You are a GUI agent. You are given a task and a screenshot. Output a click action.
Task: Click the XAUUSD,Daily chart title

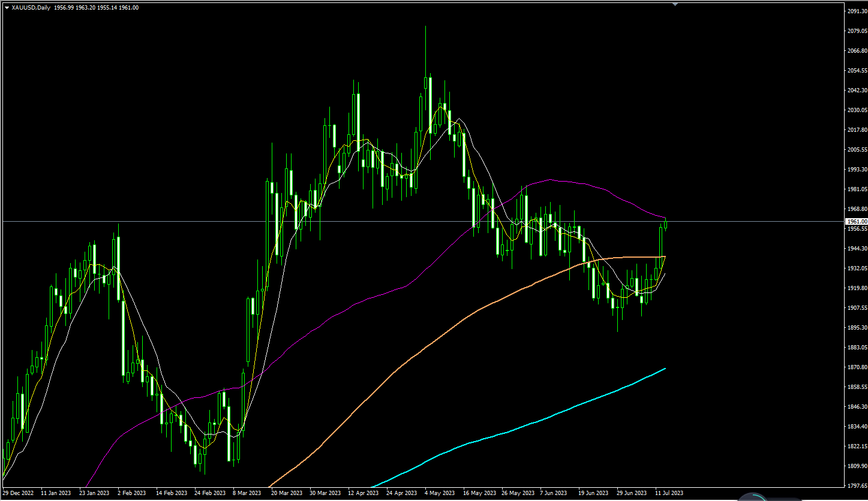click(31, 8)
